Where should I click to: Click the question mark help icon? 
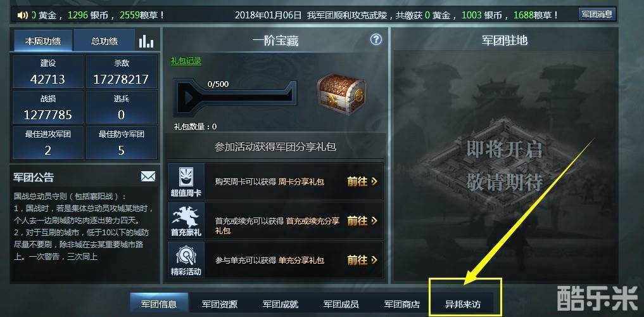(376, 39)
